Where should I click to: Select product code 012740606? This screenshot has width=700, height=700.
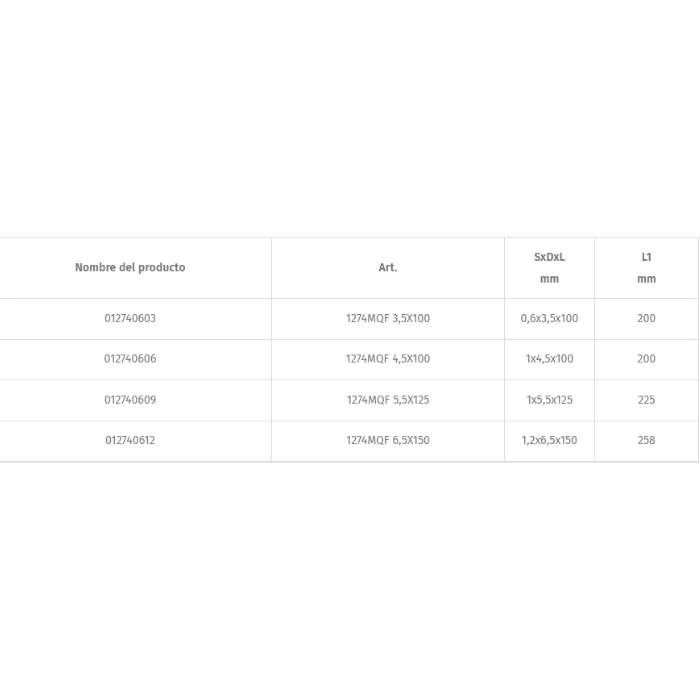point(130,359)
